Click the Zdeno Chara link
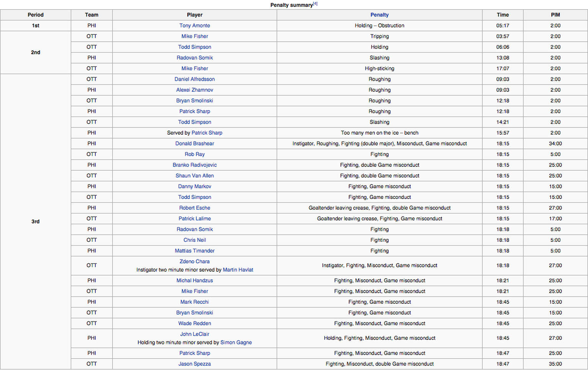588x370 pixels. pos(194,261)
